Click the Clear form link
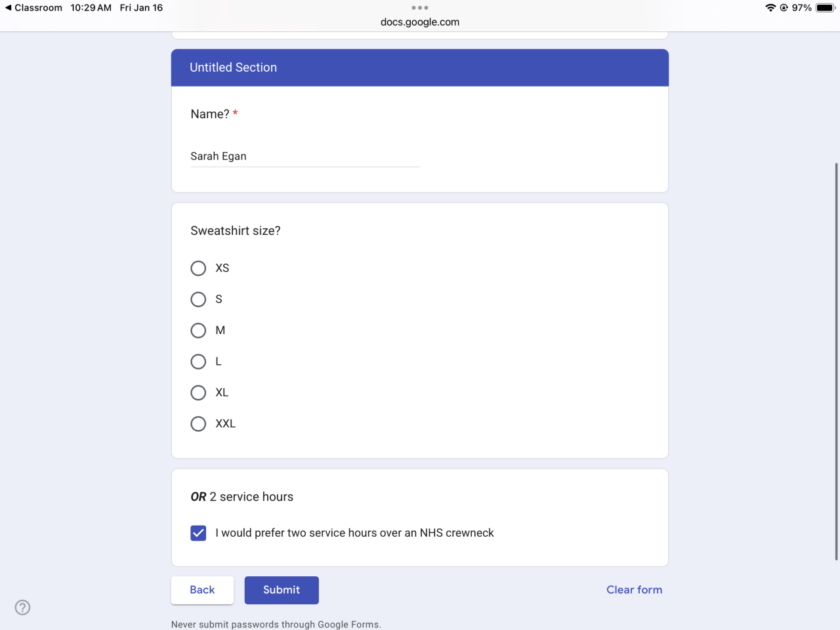The width and height of the screenshot is (840, 630). coord(634,590)
